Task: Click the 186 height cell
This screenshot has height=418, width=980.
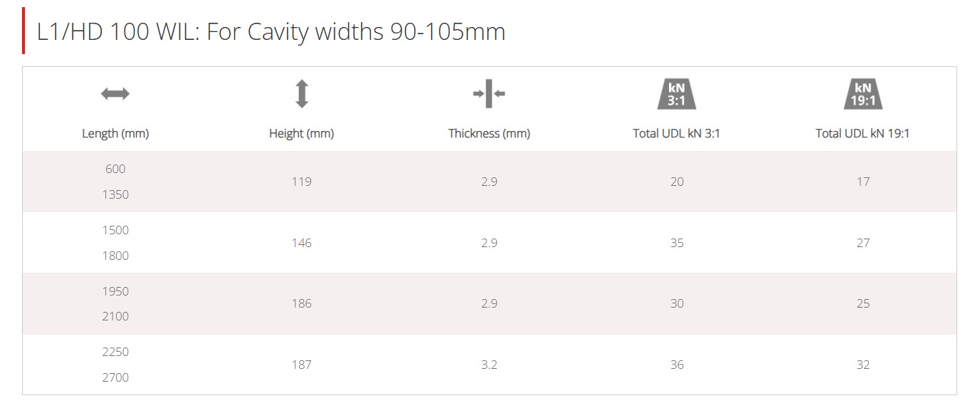Action: 302,303
